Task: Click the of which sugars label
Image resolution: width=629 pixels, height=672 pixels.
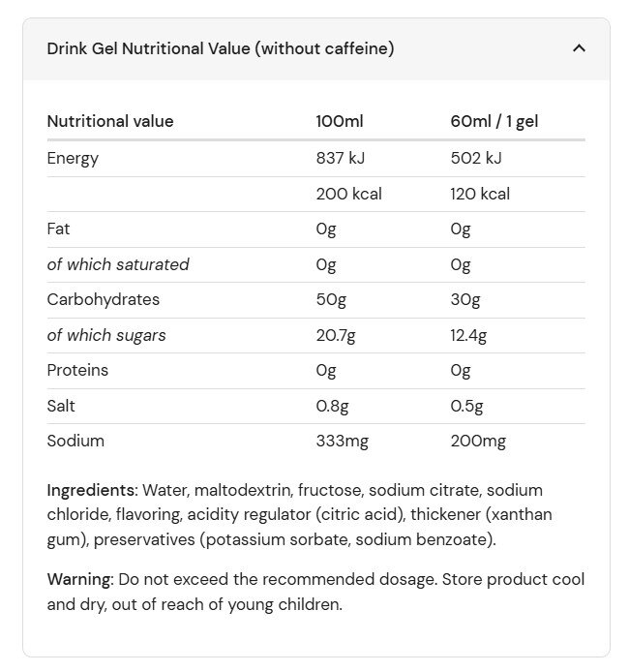Action: click(x=106, y=335)
